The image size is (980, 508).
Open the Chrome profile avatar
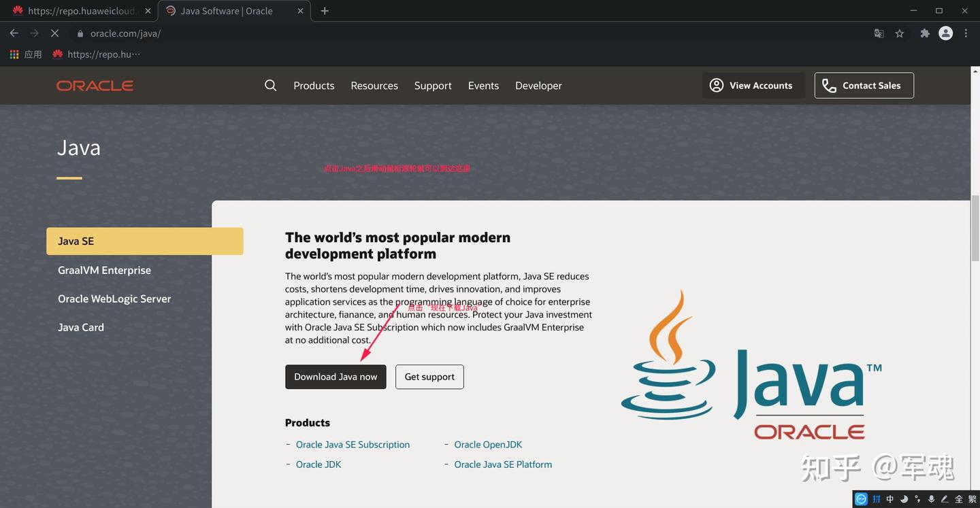(946, 33)
